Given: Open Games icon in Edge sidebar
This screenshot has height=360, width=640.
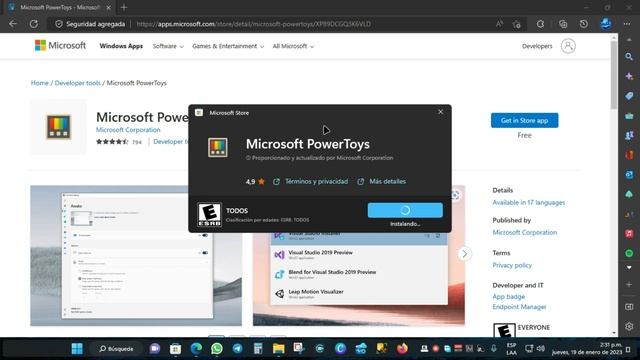Looking at the screenshot, I should 629,135.
